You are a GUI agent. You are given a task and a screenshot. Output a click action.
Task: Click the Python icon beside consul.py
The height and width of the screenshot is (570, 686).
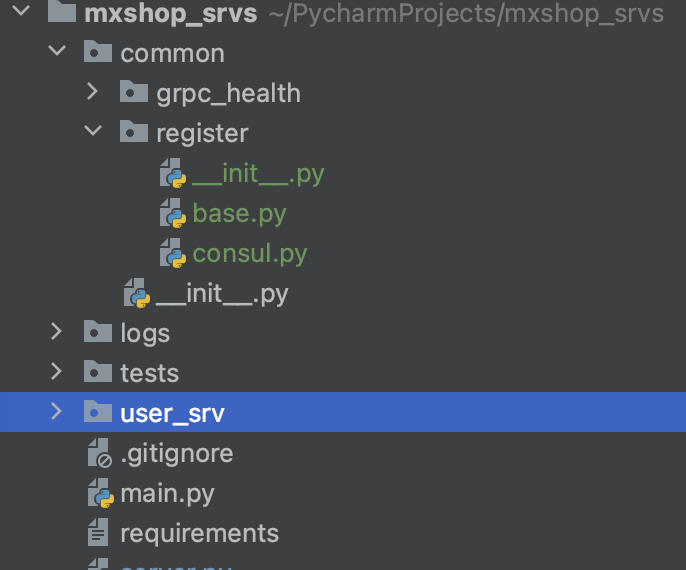(x=173, y=253)
